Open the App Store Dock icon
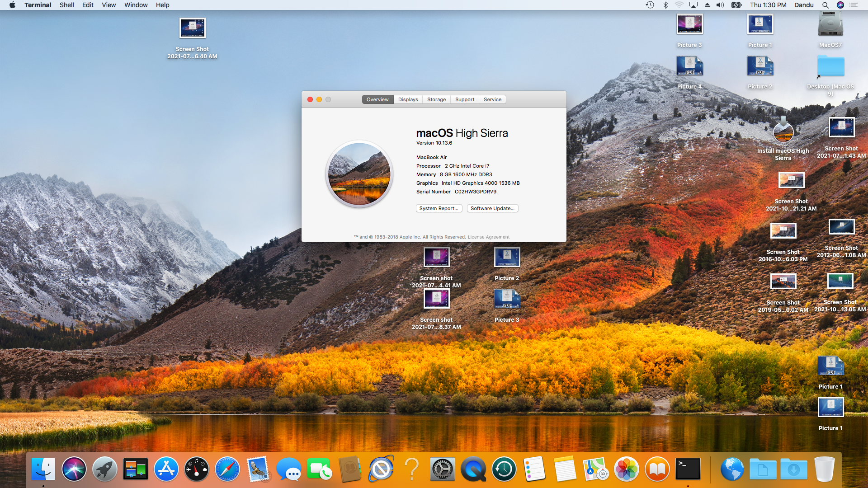The width and height of the screenshot is (868, 488). pos(166,469)
